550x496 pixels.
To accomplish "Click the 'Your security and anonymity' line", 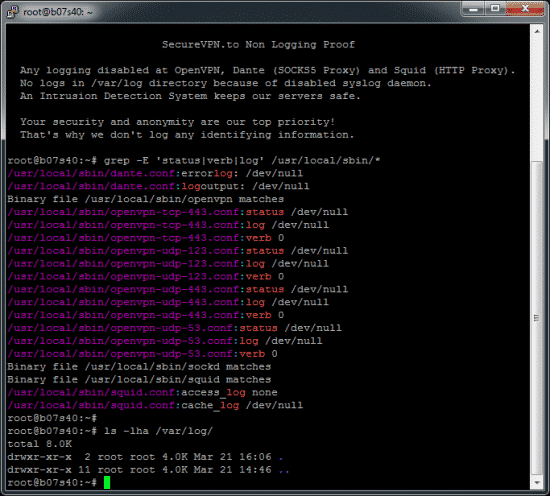I will point(177,122).
